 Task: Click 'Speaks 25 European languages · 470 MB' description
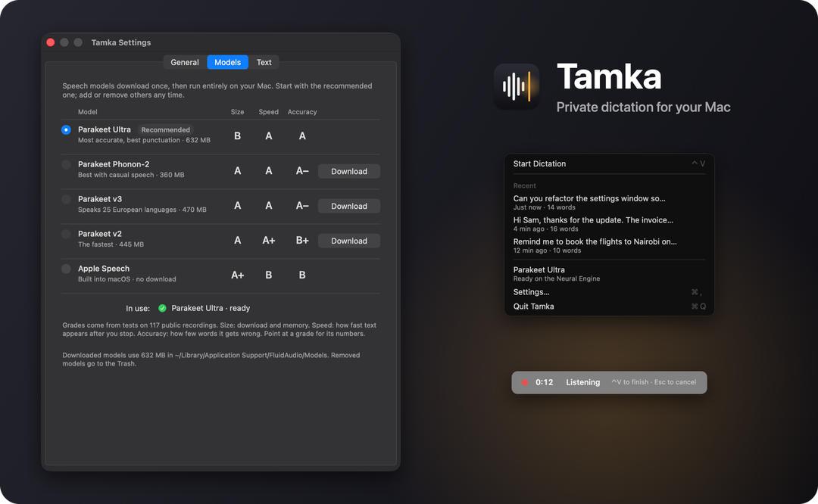[x=142, y=210]
